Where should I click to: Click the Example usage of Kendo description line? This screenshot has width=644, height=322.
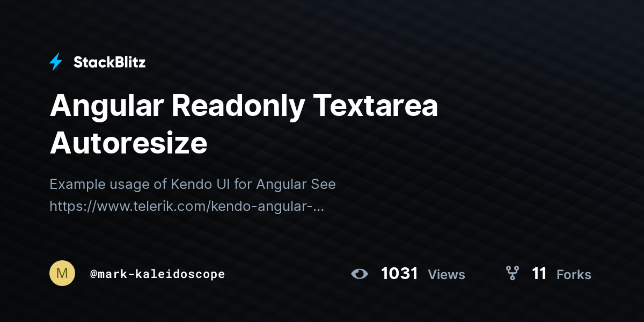(x=193, y=184)
